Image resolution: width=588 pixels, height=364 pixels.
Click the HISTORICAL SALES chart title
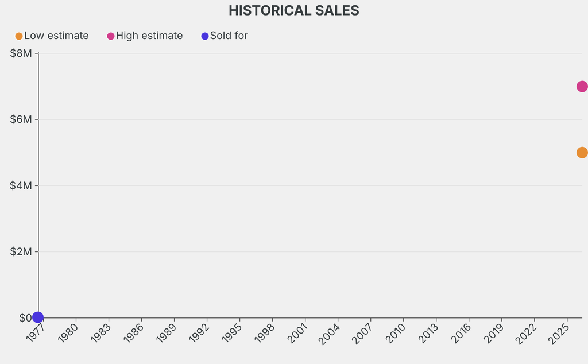pyautogui.click(x=294, y=10)
